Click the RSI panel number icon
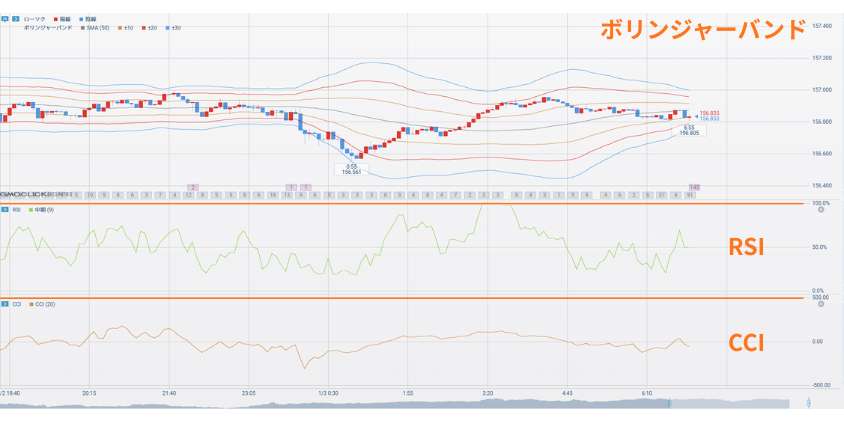Screen dimensions: 844x422 tap(5, 210)
